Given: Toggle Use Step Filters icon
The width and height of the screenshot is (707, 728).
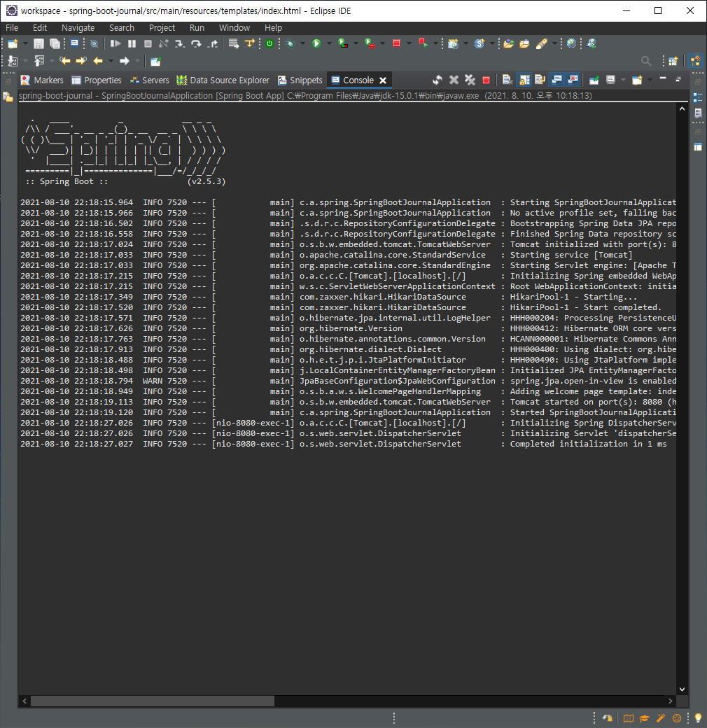Looking at the screenshot, I should pos(250,43).
